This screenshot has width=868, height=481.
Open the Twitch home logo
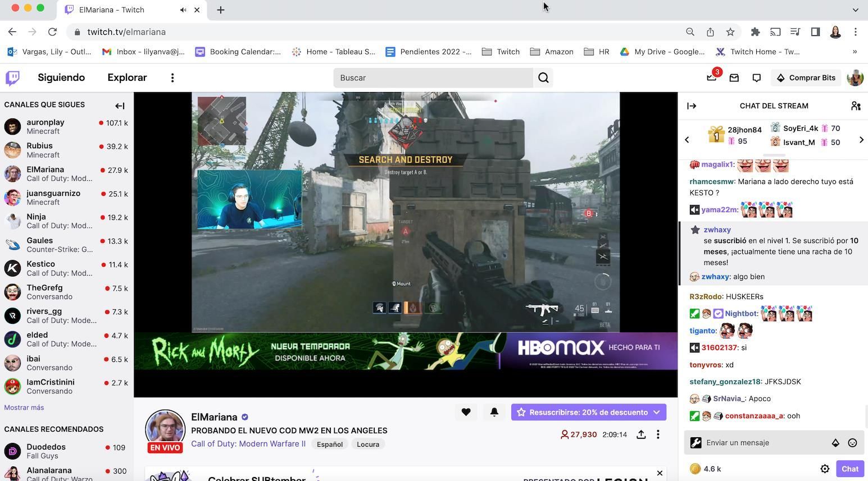tap(12, 77)
